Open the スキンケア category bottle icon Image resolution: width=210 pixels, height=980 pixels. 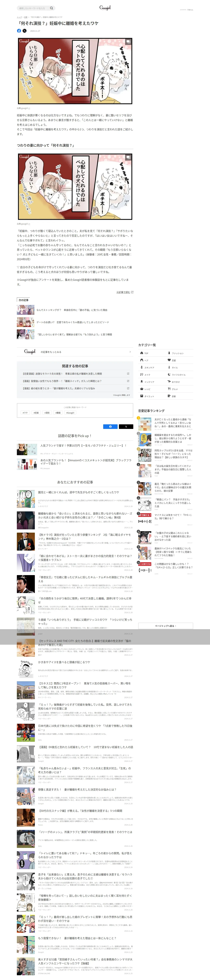click(x=142, y=367)
